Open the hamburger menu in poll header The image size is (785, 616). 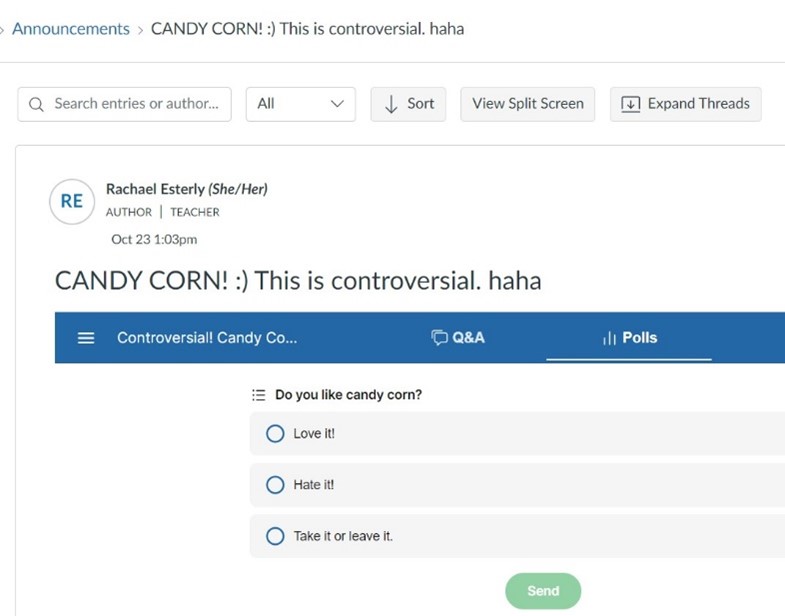tap(86, 338)
